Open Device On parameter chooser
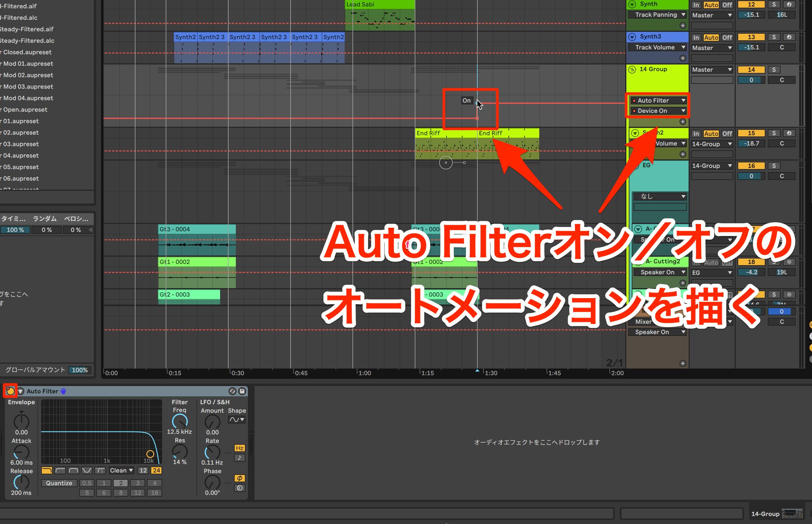The height and width of the screenshot is (524, 812). [x=658, y=110]
